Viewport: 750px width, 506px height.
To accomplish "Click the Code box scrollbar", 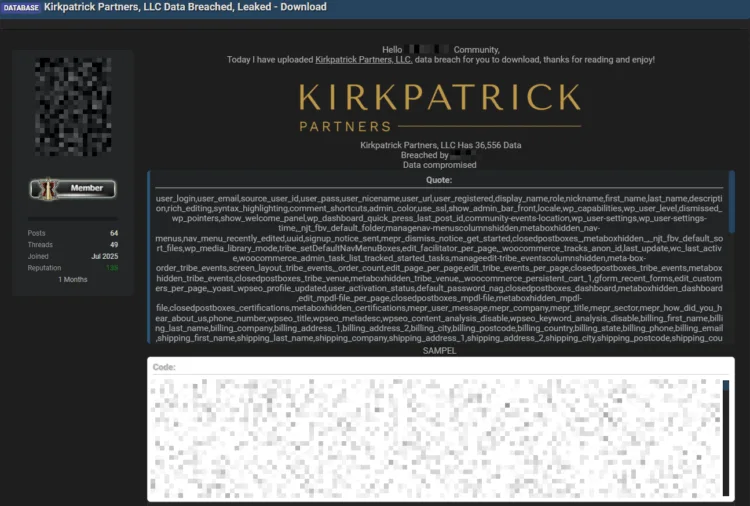I will point(726,438).
